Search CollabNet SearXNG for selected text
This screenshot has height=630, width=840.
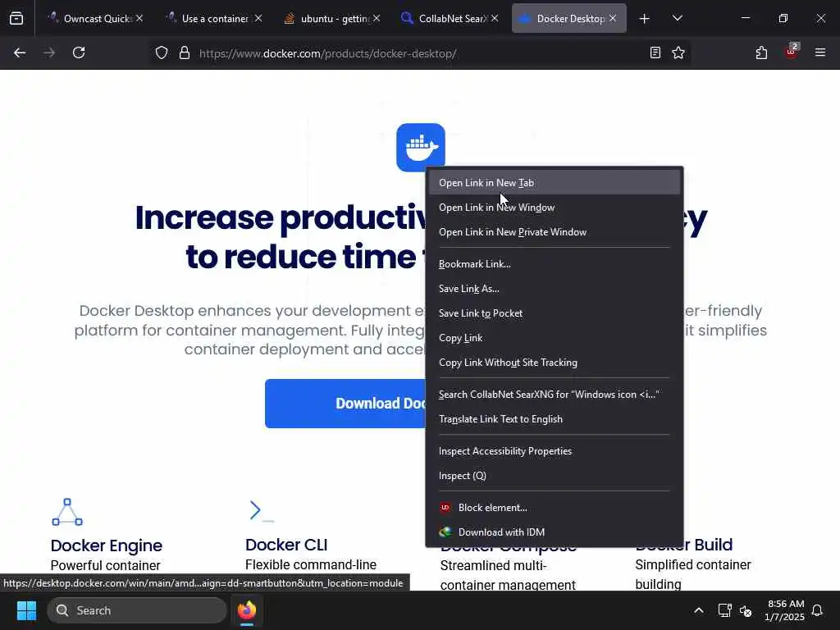(555, 395)
